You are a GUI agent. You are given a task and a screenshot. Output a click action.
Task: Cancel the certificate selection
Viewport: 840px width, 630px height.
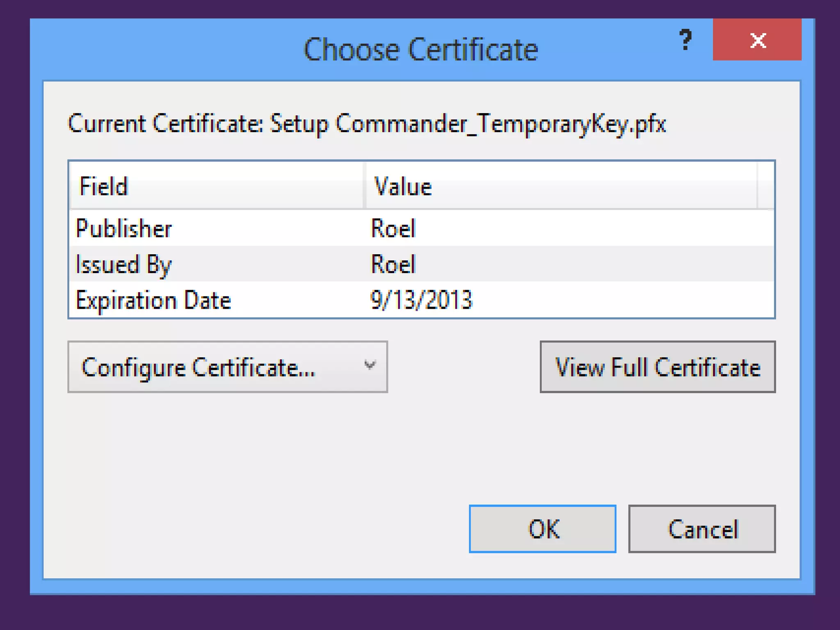click(702, 529)
